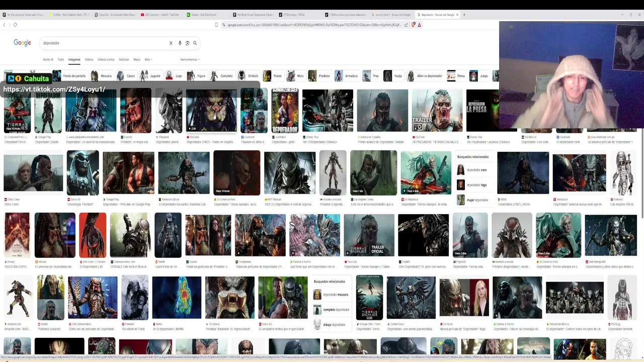Select the Completo filter chip
The image size is (644, 362).
tap(222, 76)
